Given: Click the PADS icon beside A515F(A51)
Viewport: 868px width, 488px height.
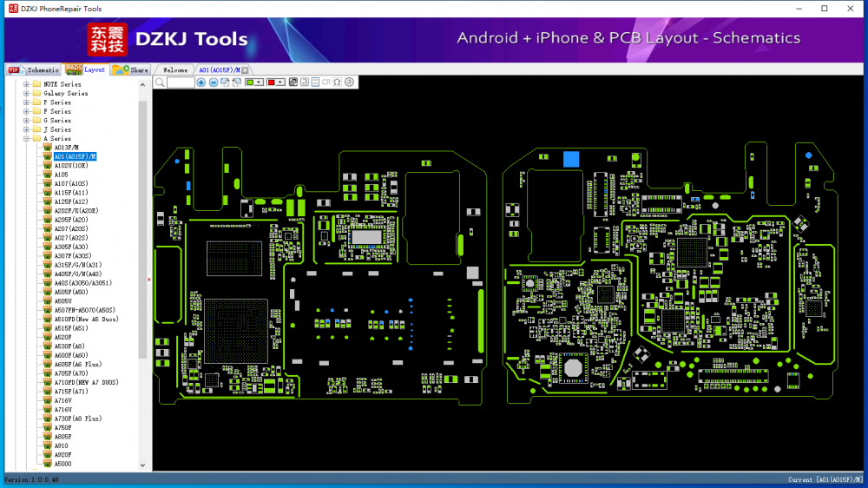Looking at the screenshot, I should coord(48,328).
